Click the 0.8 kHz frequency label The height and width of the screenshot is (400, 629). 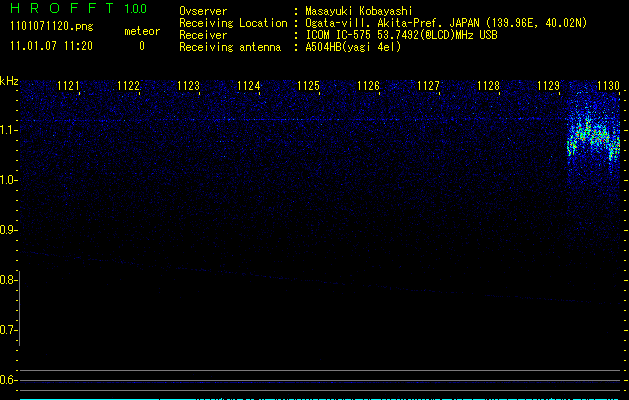point(8,280)
